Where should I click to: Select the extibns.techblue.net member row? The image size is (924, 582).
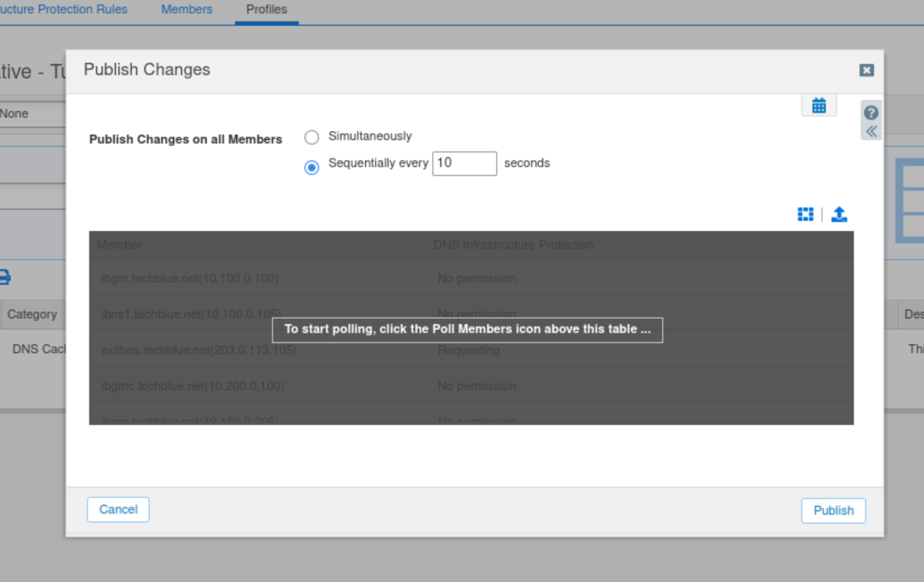pos(199,350)
